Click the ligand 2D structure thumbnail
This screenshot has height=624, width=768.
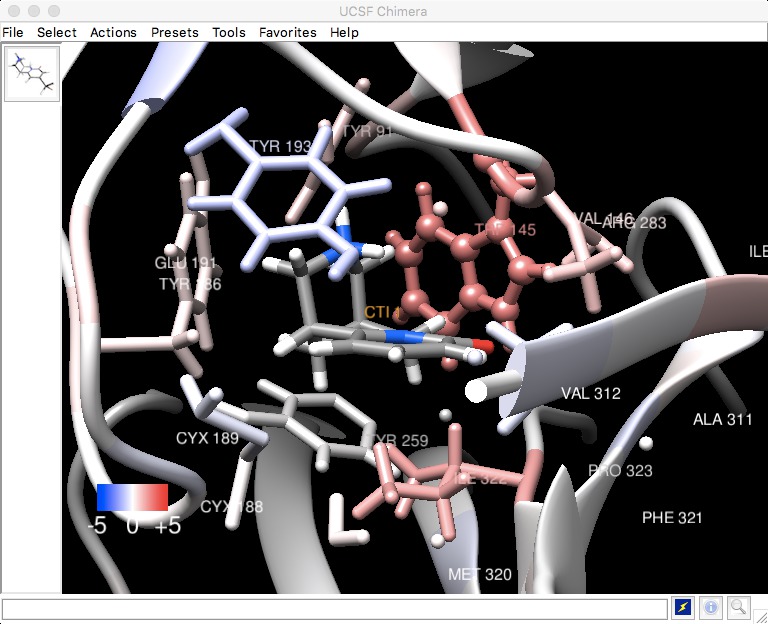click(32, 73)
